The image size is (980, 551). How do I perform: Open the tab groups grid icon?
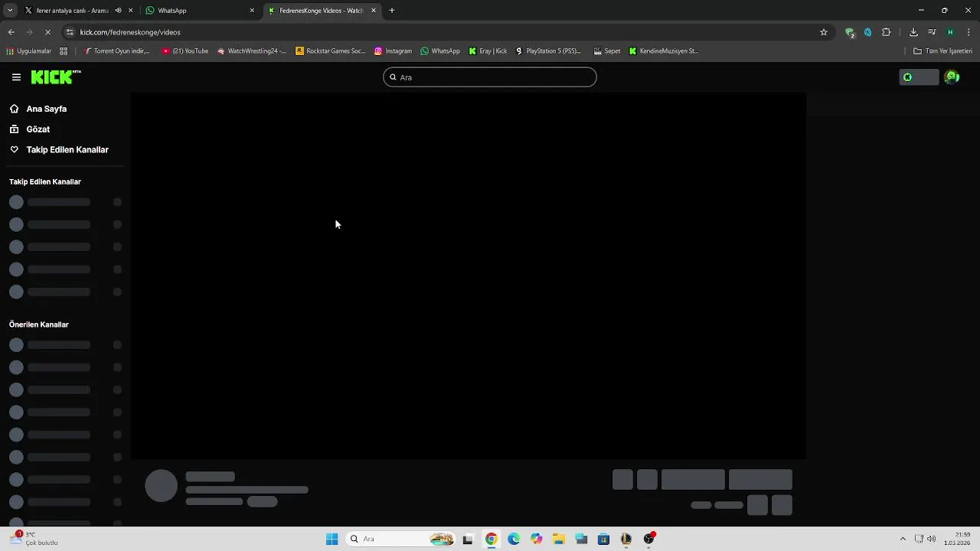(64, 51)
